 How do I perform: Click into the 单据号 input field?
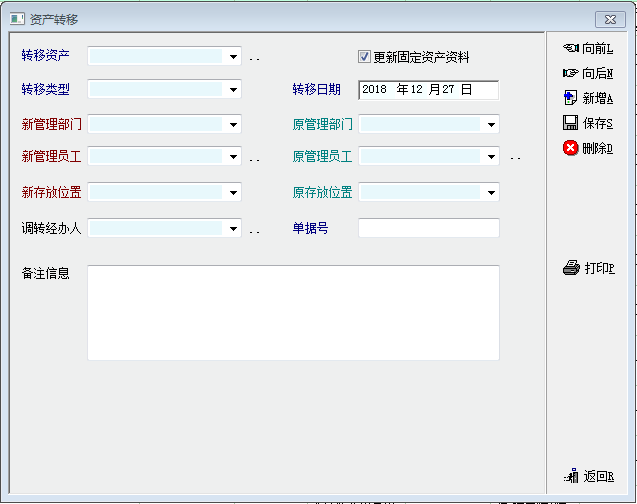[428, 228]
